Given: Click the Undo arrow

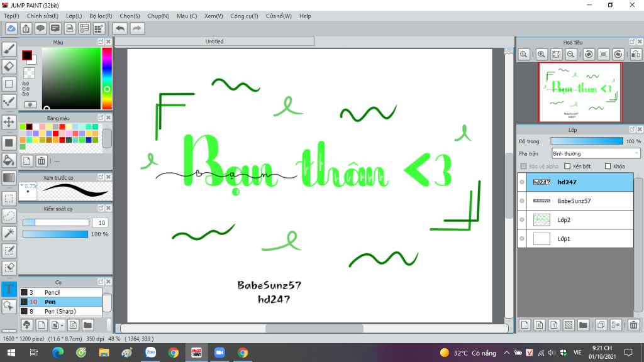Looking at the screenshot, I should point(120,29).
